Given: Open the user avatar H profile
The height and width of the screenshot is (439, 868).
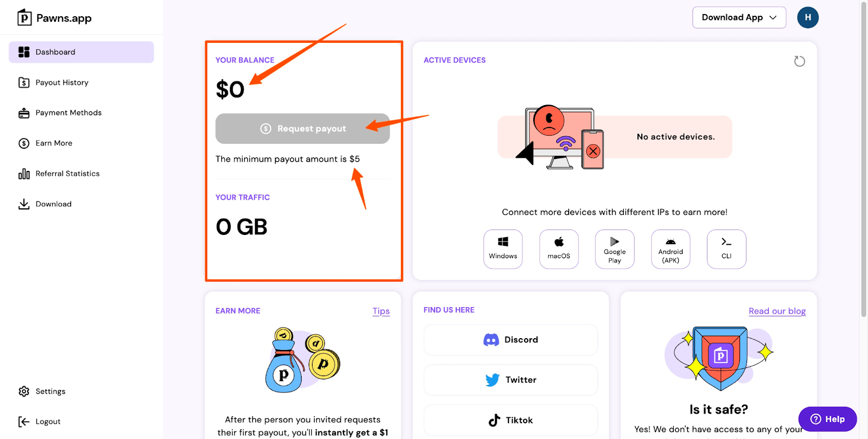Looking at the screenshot, I should pos(808,17).
